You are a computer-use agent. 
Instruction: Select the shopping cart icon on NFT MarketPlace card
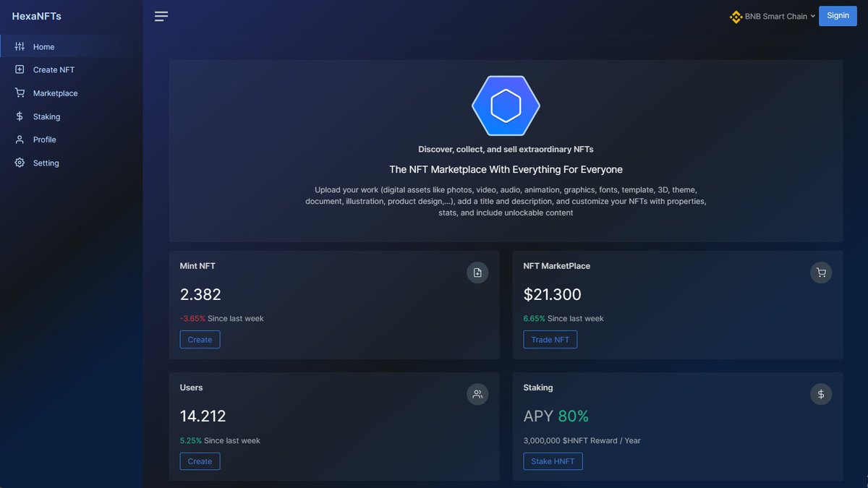point(821,273)
